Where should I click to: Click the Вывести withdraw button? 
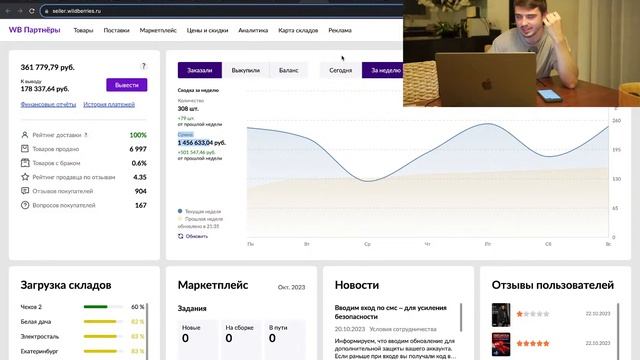coord(127,85)
